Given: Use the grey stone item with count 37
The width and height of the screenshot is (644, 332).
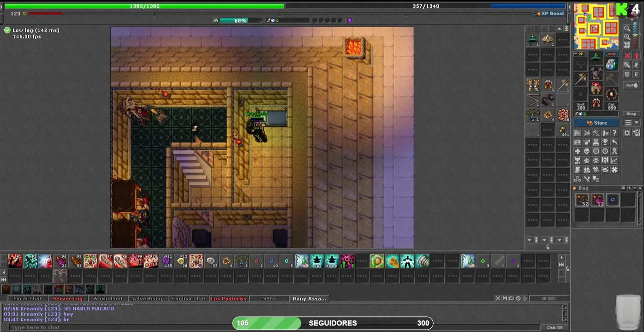Looking at the screenshot, I should click(x=211, y=261).
